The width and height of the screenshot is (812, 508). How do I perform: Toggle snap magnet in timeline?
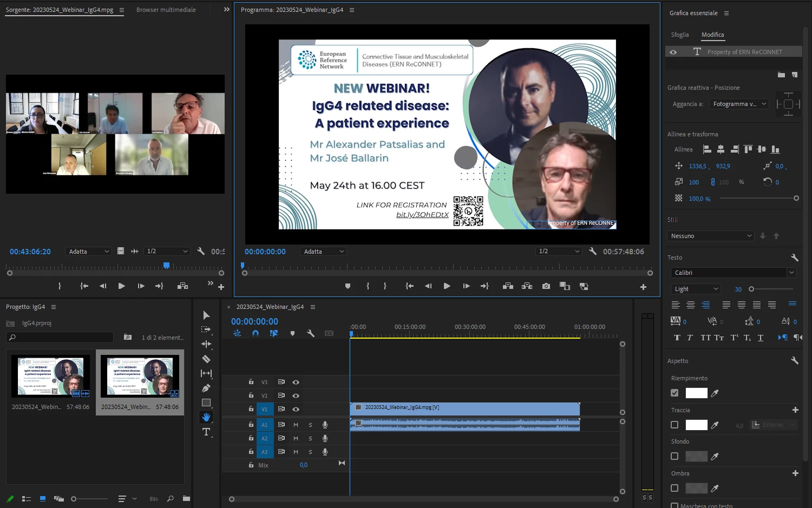(256, 333)
